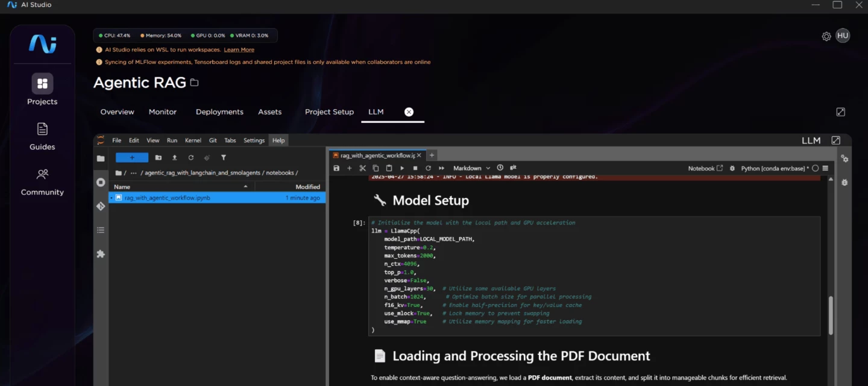Open the Edit menu

[x=134, y=141]
